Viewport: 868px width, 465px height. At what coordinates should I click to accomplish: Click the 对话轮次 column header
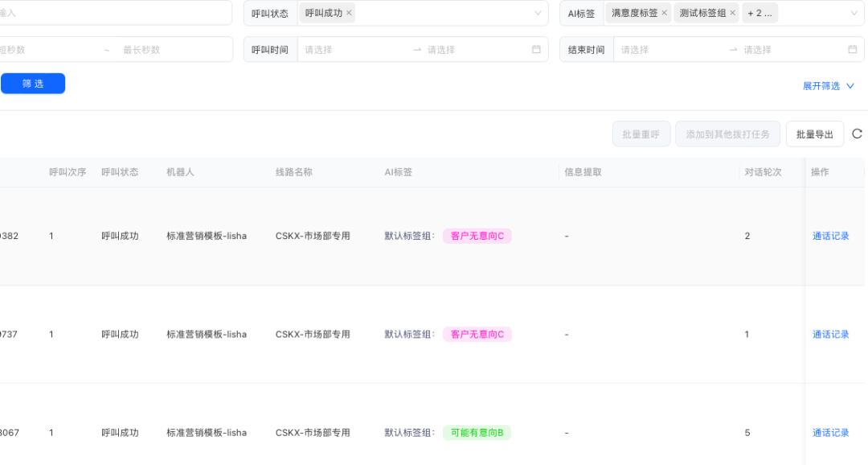(x=763, y=172)
